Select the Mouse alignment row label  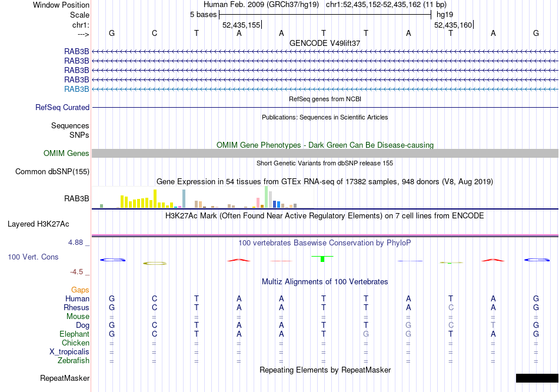point(78,317)
